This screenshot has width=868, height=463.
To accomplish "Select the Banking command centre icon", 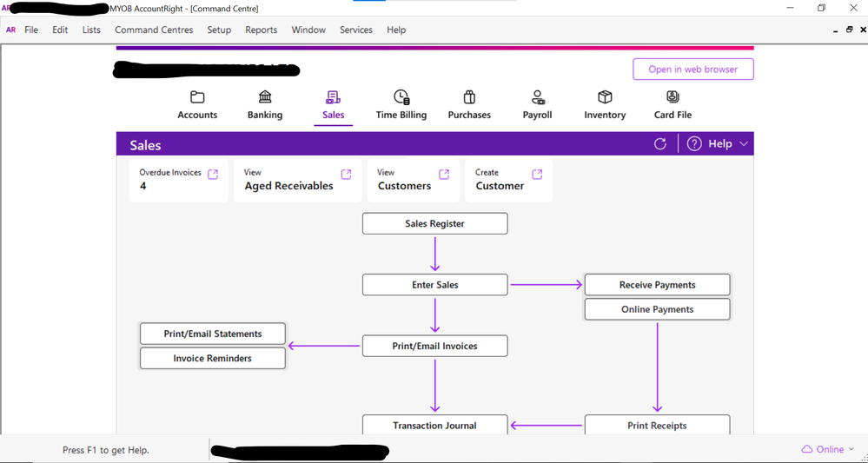I will coord(265,97).
